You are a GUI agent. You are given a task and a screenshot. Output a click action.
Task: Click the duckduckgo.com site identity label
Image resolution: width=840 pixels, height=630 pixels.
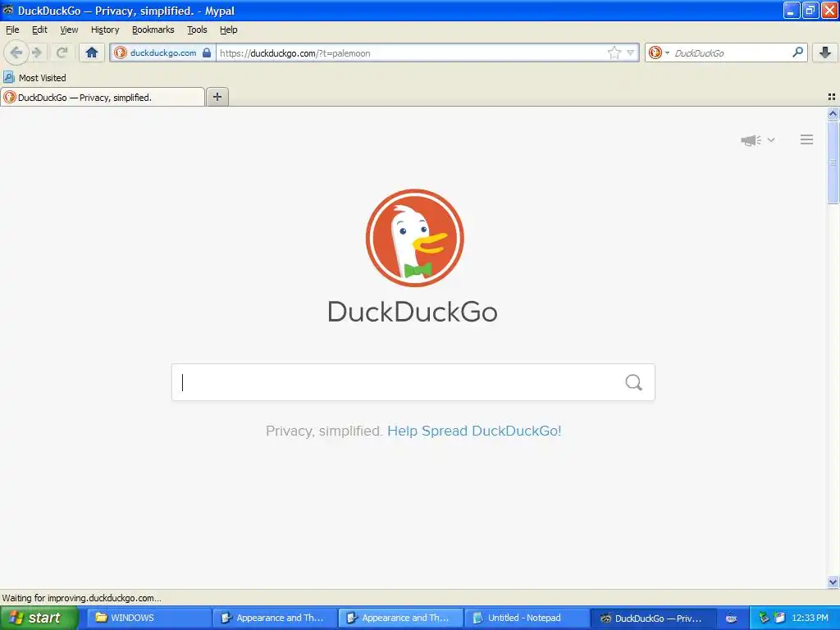coord(163,52)
